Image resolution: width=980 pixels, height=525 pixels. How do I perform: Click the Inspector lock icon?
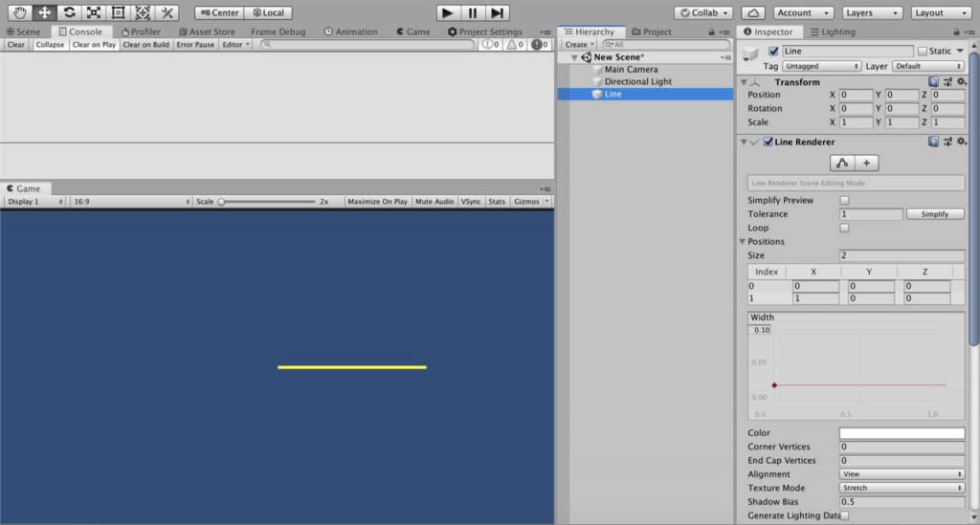956,32
